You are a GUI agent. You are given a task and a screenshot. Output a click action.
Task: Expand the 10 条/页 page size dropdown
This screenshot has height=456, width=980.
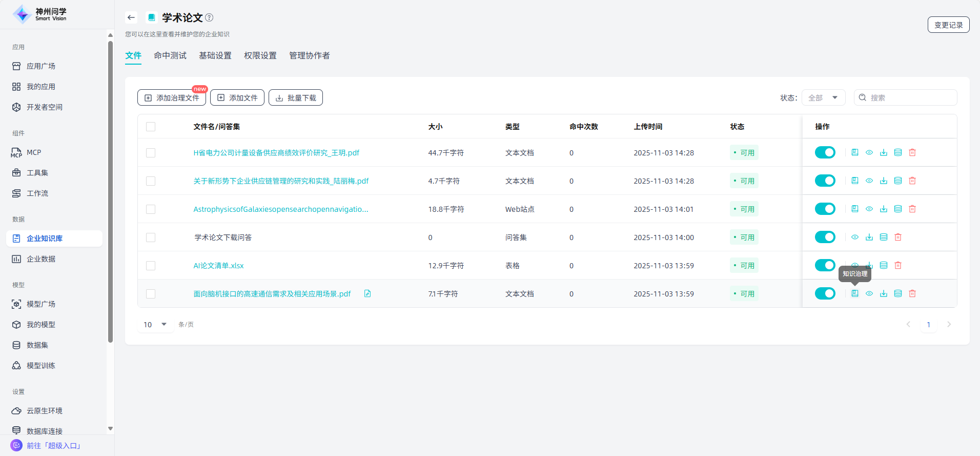[x=155, y=324]
